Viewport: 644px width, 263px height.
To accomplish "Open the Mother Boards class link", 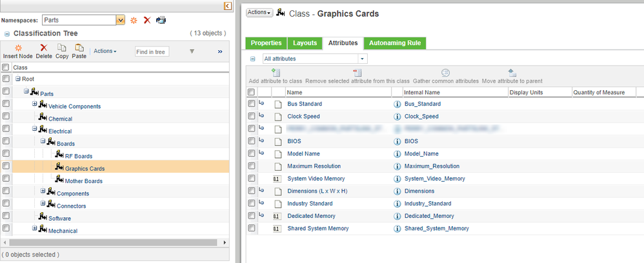I will 83,181.
